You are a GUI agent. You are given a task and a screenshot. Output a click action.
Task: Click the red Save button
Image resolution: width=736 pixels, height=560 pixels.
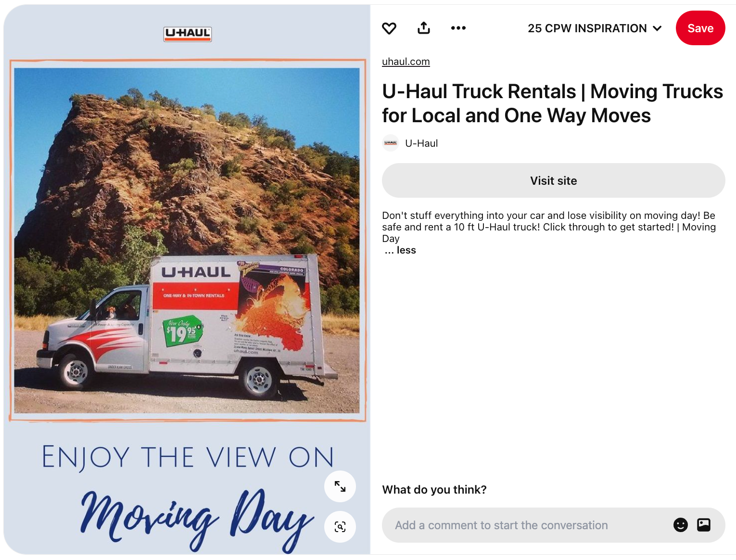click(700, 28)
